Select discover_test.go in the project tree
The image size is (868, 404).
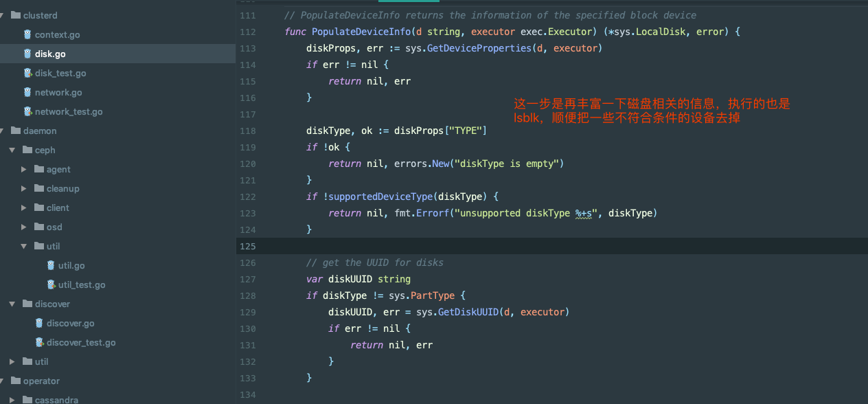pyautogui.click(x=81, y=342)
